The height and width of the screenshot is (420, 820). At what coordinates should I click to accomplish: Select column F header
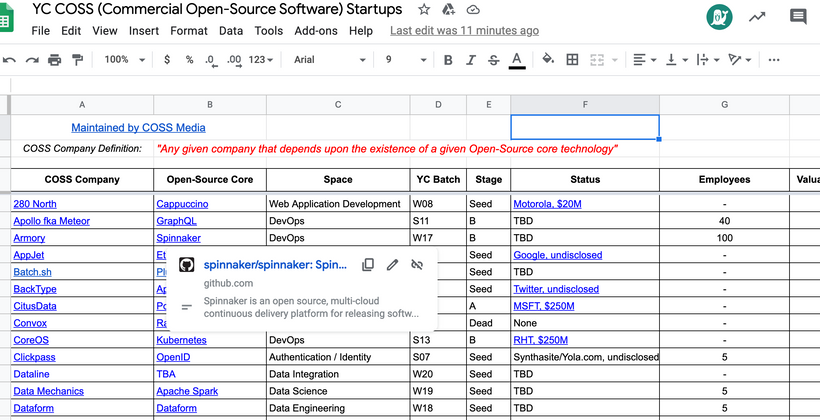pos(585,105)
